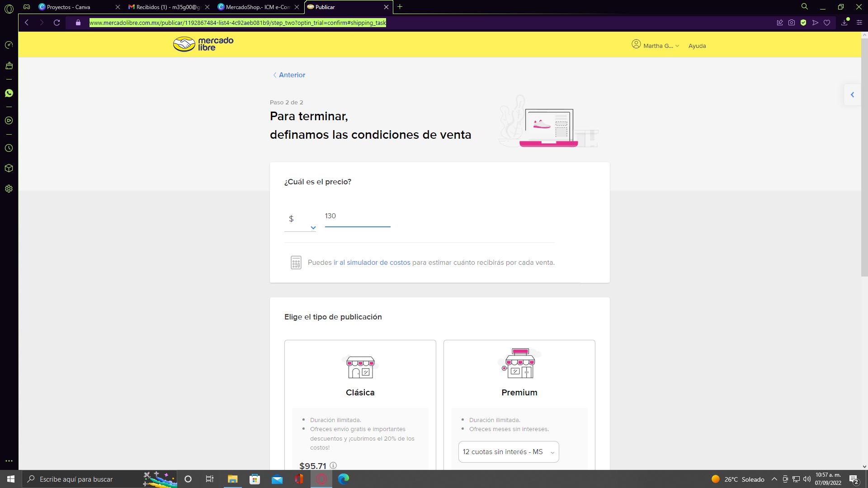Click the price input field showing 130
The width and height of the screenshot is (868, 488).
click(357, 216)
